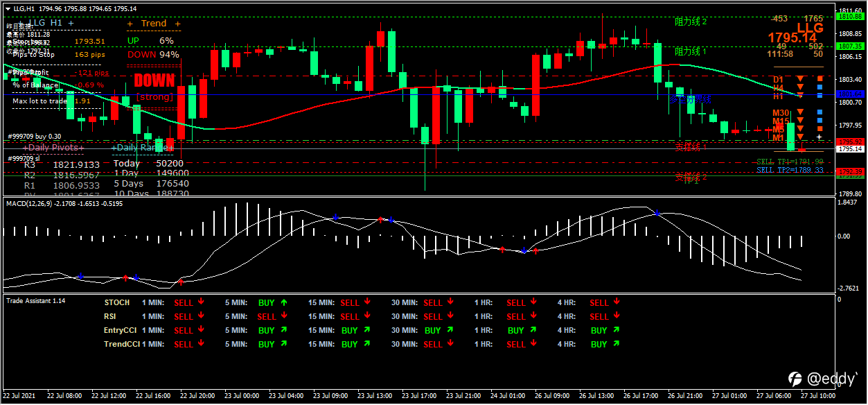Click the EntryCCI 15 MIN BUY signal
Screen dimensions: 868x405
point(350,330)
